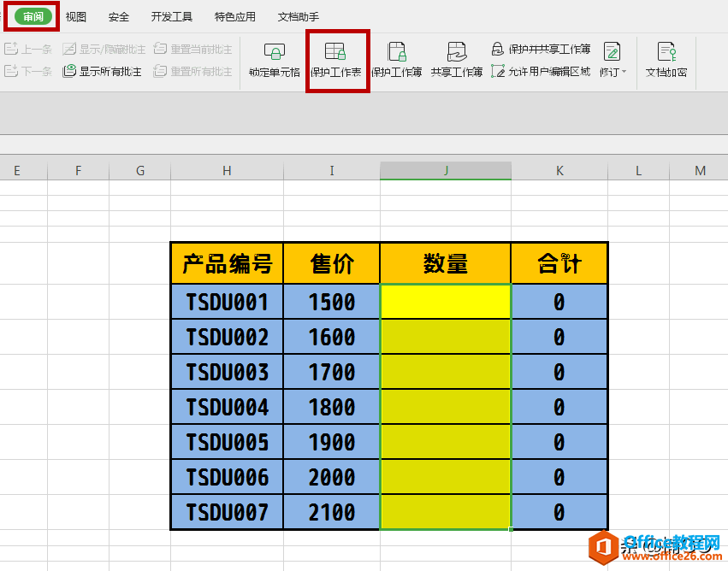
Task: Select price cell 1900
Action: point(332,442)
